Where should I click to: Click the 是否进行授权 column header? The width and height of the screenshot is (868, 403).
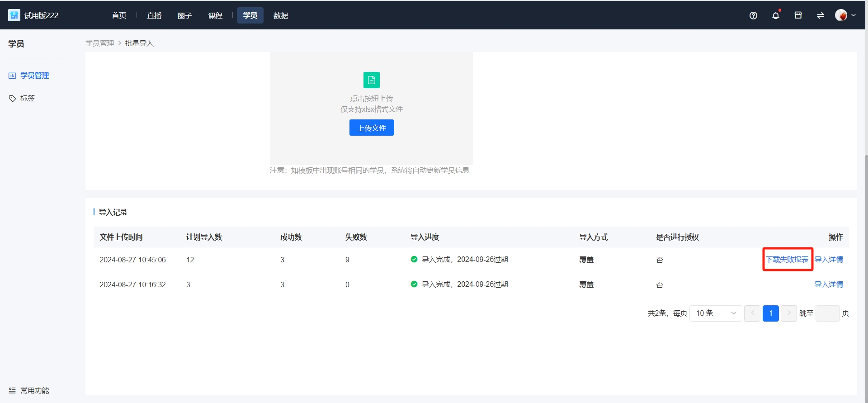click(678, 237)
